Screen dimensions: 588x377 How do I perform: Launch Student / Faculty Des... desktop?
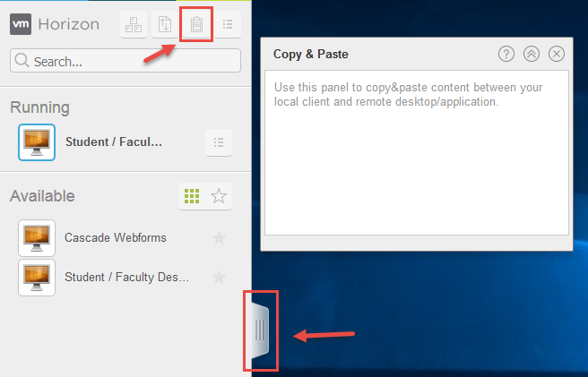(126, 278)
